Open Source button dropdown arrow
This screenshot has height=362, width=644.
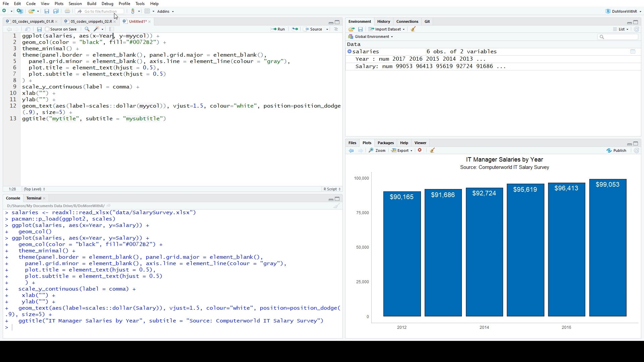coord(327,29)
